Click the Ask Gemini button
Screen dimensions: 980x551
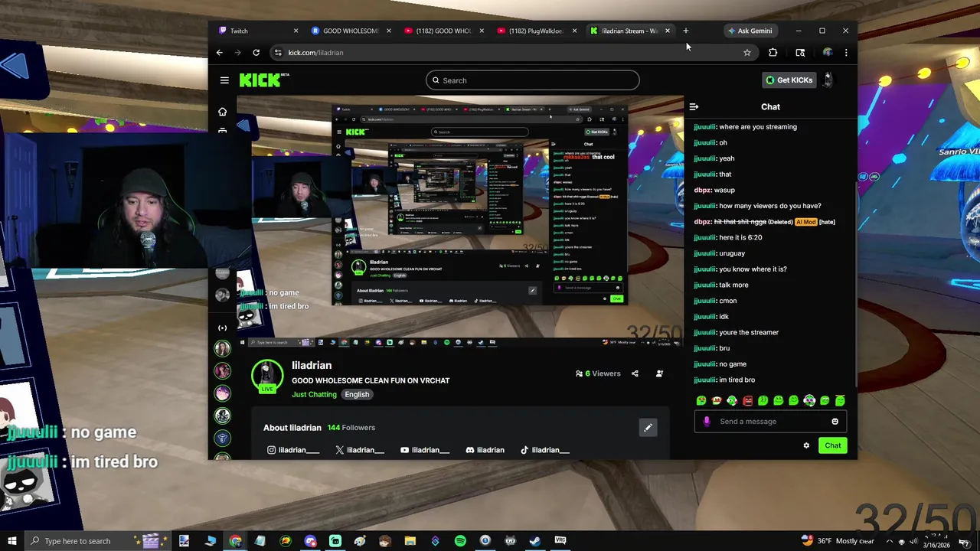click(x=750, y=31)
